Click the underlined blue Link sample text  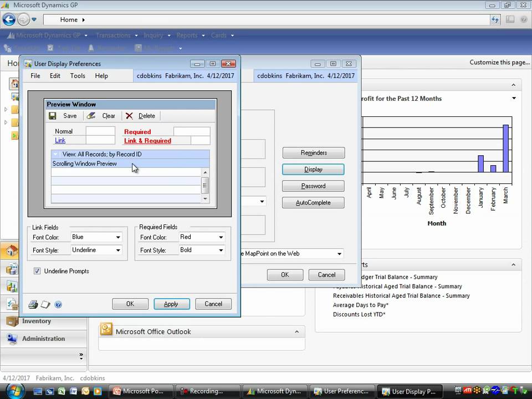60,140
